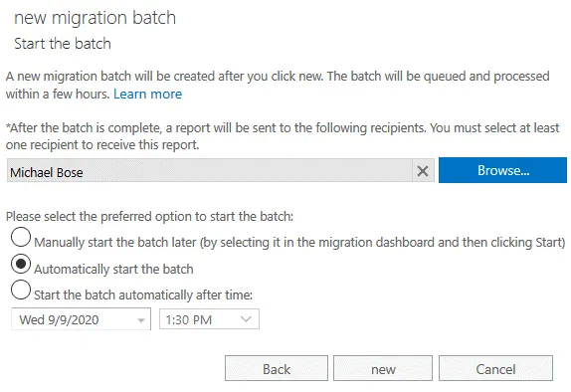The height and width of the screenshot is (392, 571).
Task: Open the 1:30 PM time dropdown chevron
Action: (246, 319)
